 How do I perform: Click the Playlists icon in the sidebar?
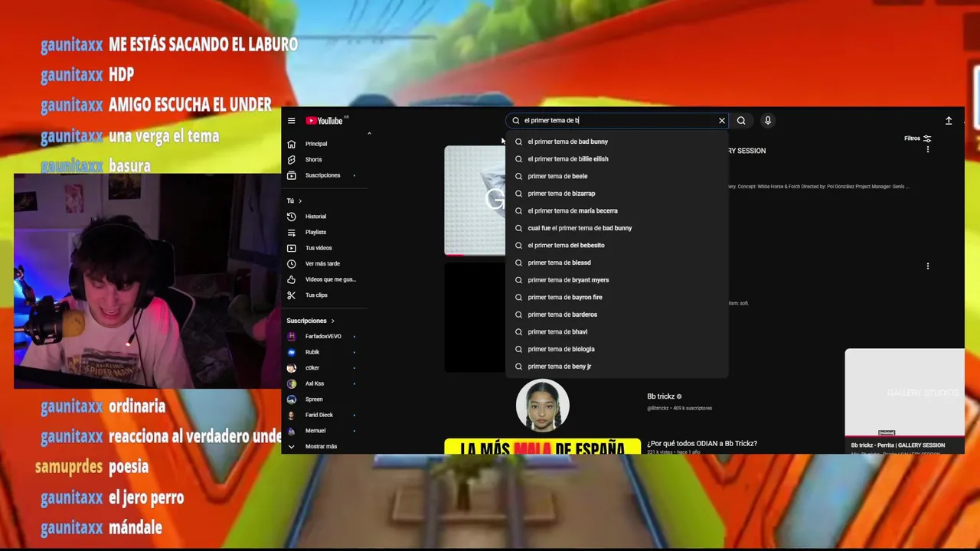[x=291, y=233]
